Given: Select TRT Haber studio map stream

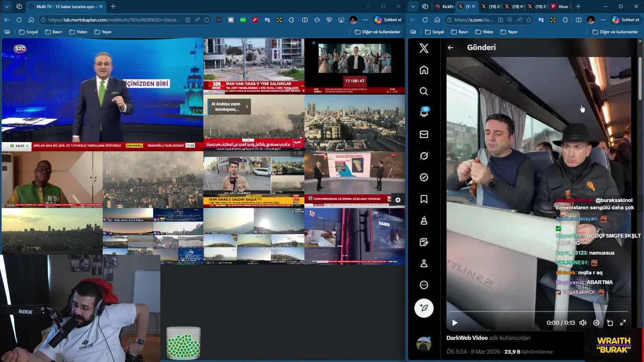Looking at the screenshot, I should click(x=354, y=179).
